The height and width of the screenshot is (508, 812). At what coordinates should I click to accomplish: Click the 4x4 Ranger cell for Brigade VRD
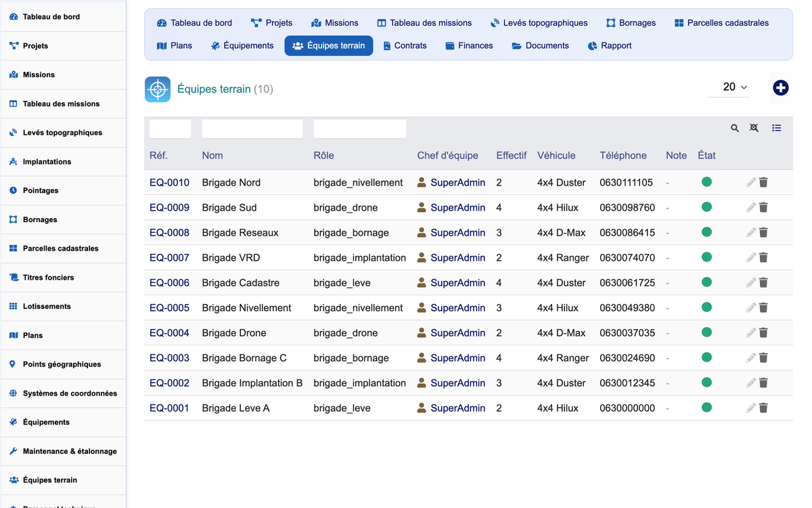(563, 258)
